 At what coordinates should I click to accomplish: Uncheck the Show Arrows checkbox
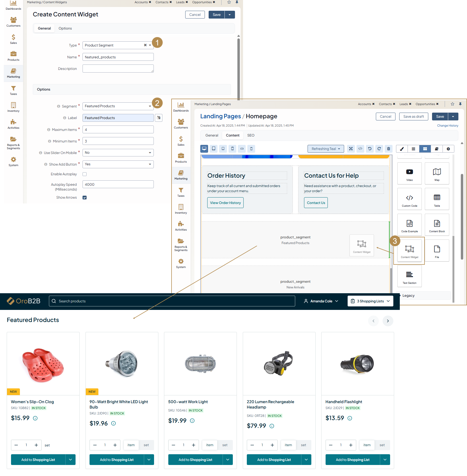point(85,198)
